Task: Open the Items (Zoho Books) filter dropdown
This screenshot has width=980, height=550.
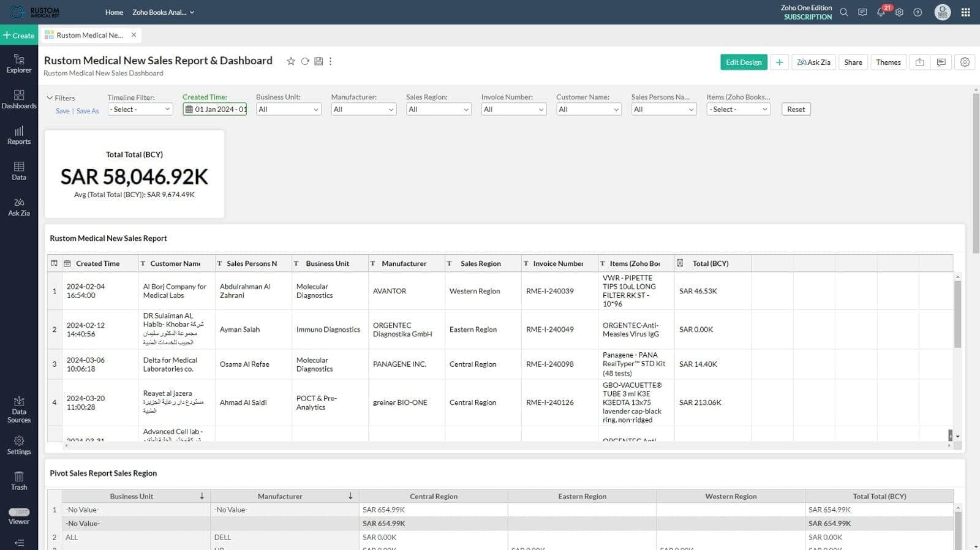Action: [739, 109]
